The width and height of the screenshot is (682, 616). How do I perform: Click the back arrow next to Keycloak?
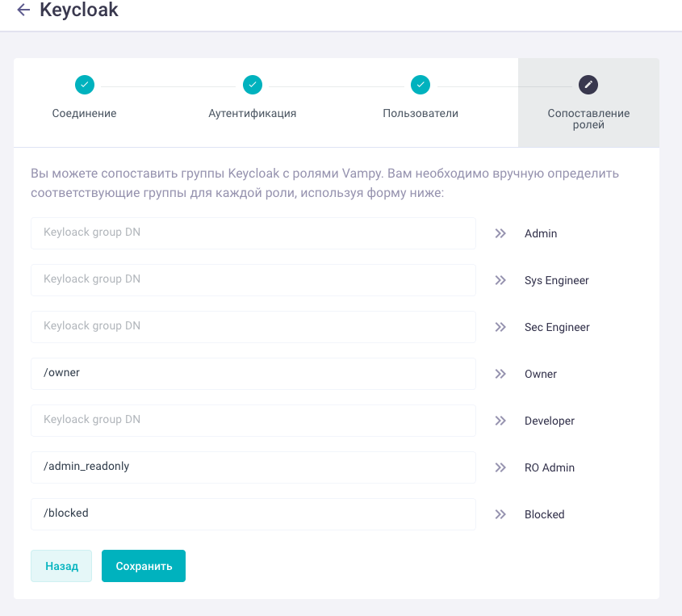point(23,10)
